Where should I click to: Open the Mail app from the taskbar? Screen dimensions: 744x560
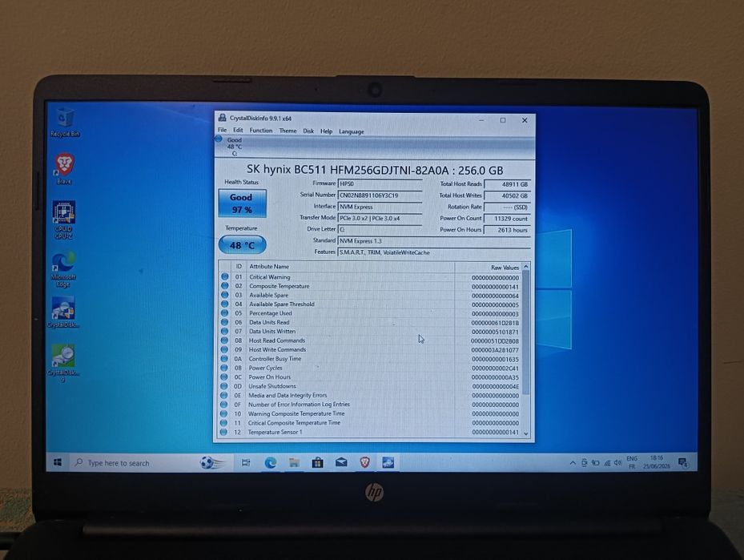341,462
